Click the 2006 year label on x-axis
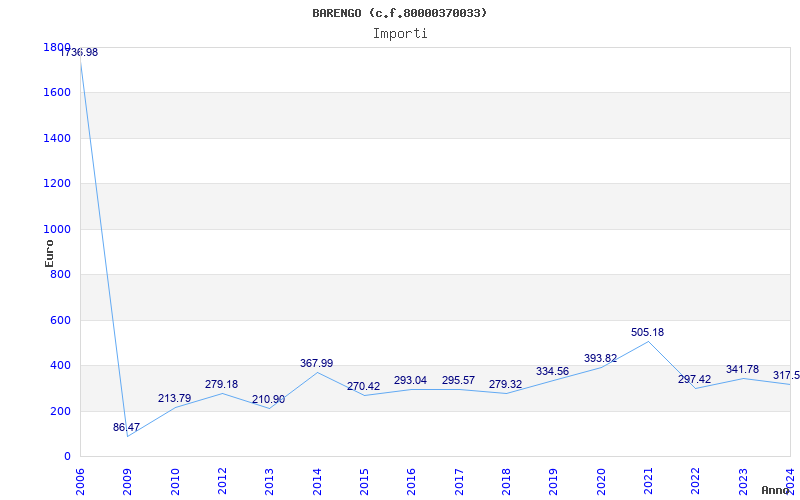Image resolution: width=800 pixels, height=500 pixels. coord(80,482)
